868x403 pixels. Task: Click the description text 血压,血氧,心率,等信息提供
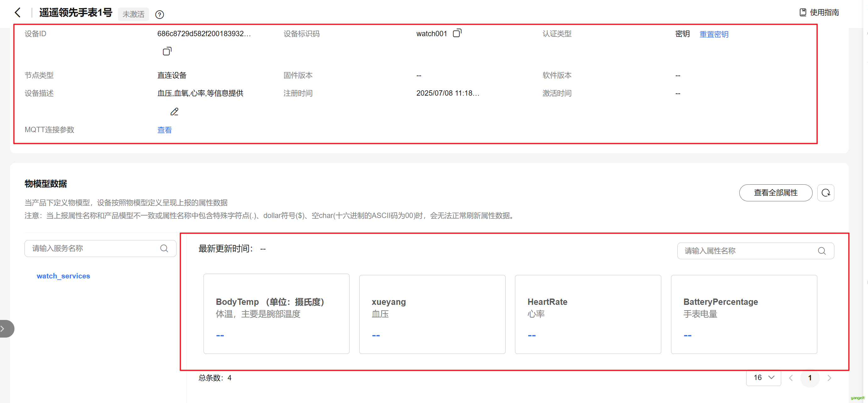pos(200,93)
